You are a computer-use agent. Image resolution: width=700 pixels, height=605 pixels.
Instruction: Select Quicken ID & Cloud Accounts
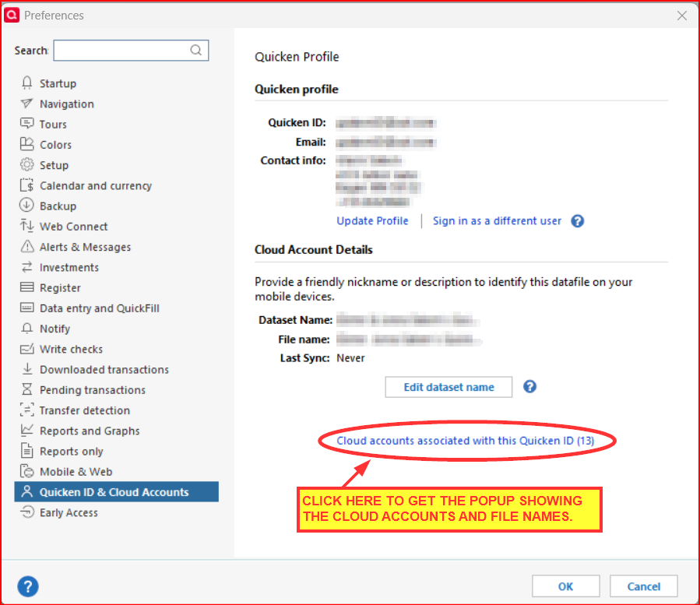pyautogui.click(x=117, y=491)
